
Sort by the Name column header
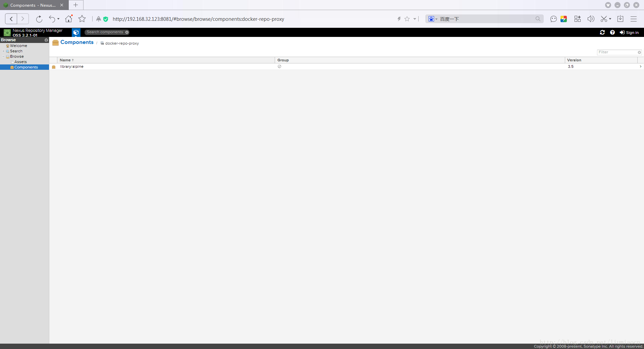pyautogui.click(x=166, y=60)
